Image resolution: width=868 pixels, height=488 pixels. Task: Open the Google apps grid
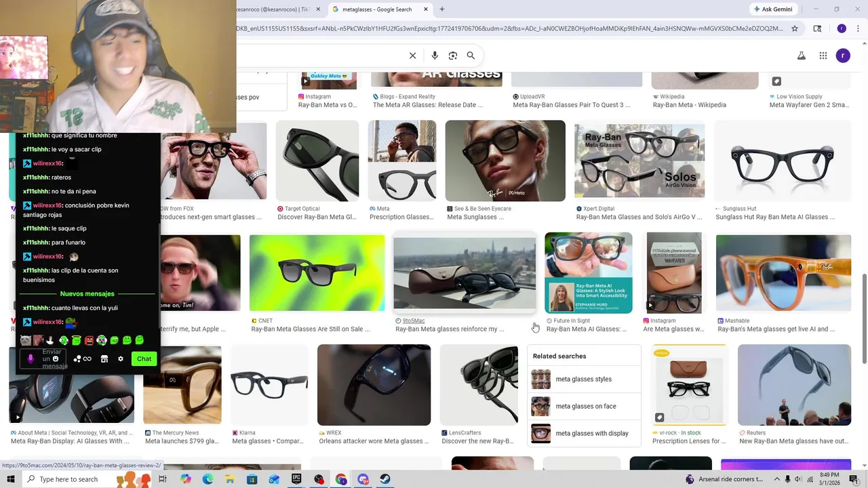[x=823, y=56]
